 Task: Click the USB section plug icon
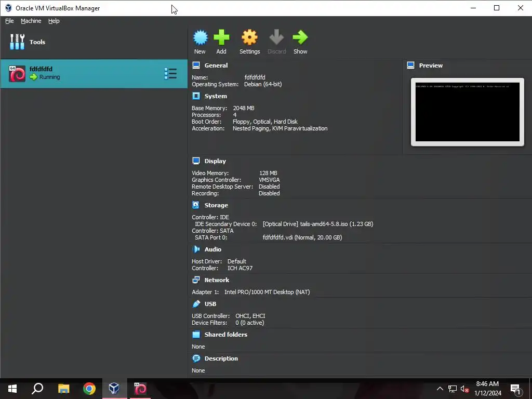coord(196,303)
